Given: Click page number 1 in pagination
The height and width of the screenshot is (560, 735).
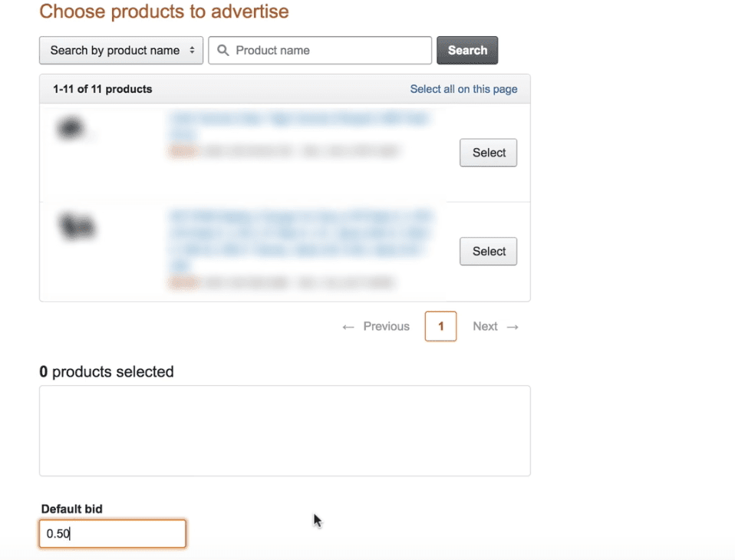Looking at the screenshot, I should pyautogui.click(x=440, y=326).
